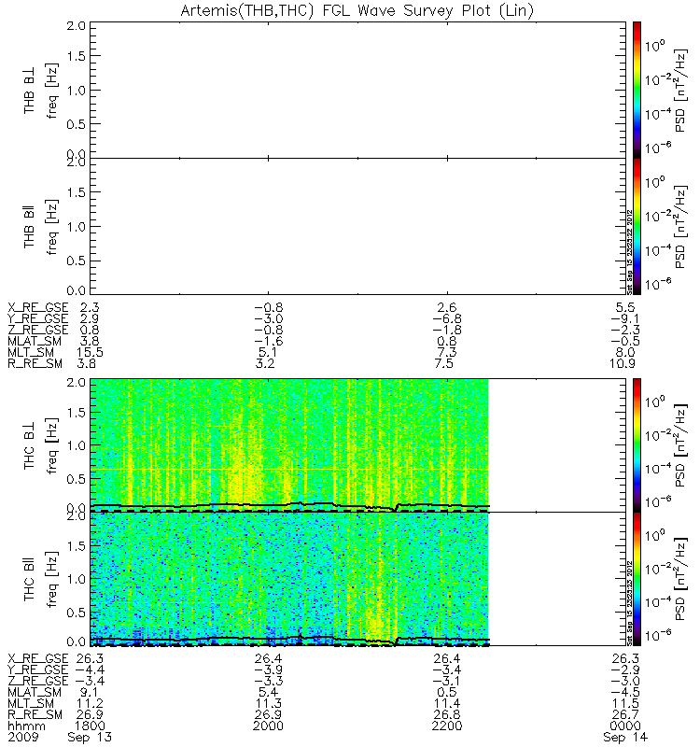Screen dimensions: 700x747
Task: Click the 'THB B⊥ freq [Hz]' axis label
Action: (40, 90)
